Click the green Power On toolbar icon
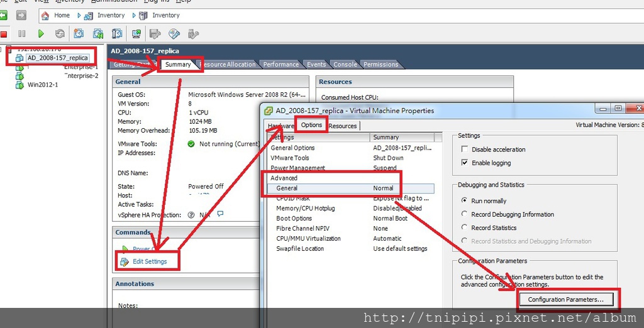 [x=41, y=34]
